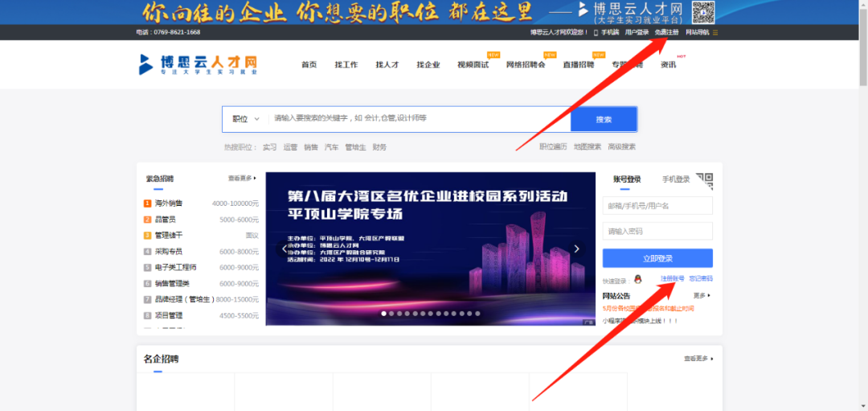The height and width of the screenshot is (411, 868).
Task: Open the 销售管理类 job listing
Action: pos(172,284)
